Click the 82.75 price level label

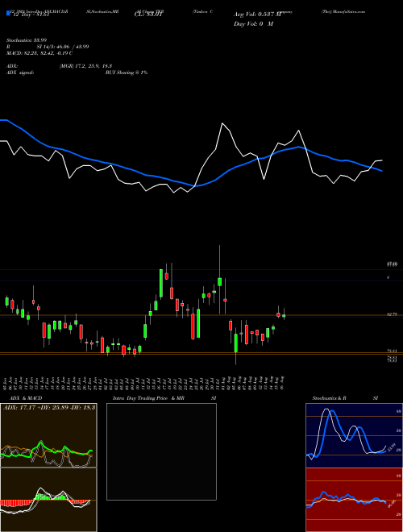(x=393, y=314)
